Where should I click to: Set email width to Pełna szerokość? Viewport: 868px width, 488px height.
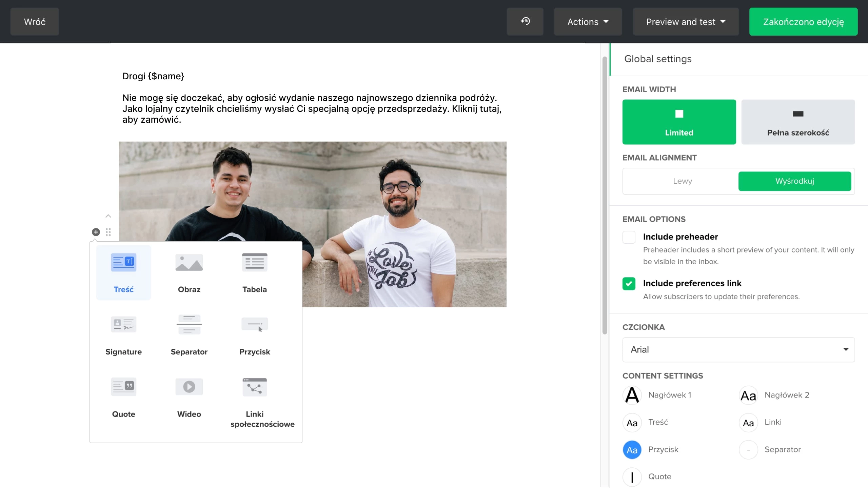coord(798,122)
